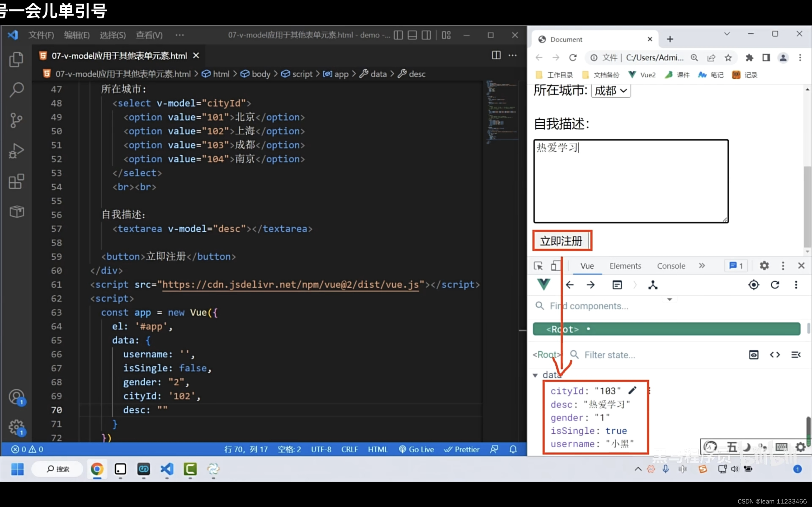Open the Extensions view icon

pyautogui.click(x=16, y=181)
